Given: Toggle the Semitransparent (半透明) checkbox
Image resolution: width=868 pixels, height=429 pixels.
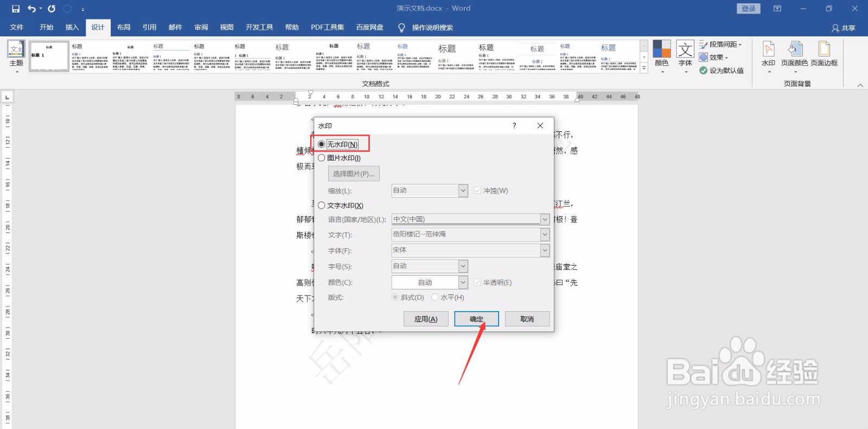Looking at the screenshot, I should 477,282.
